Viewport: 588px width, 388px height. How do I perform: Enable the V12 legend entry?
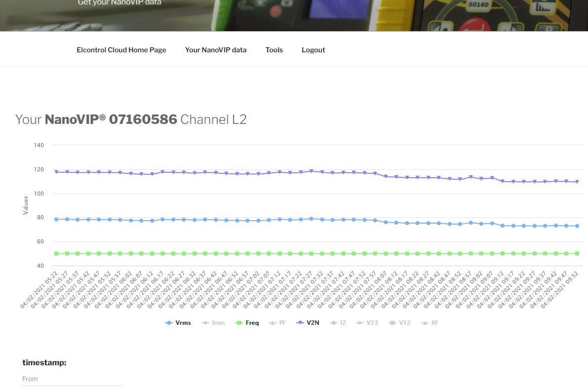(x=400, y=323)
